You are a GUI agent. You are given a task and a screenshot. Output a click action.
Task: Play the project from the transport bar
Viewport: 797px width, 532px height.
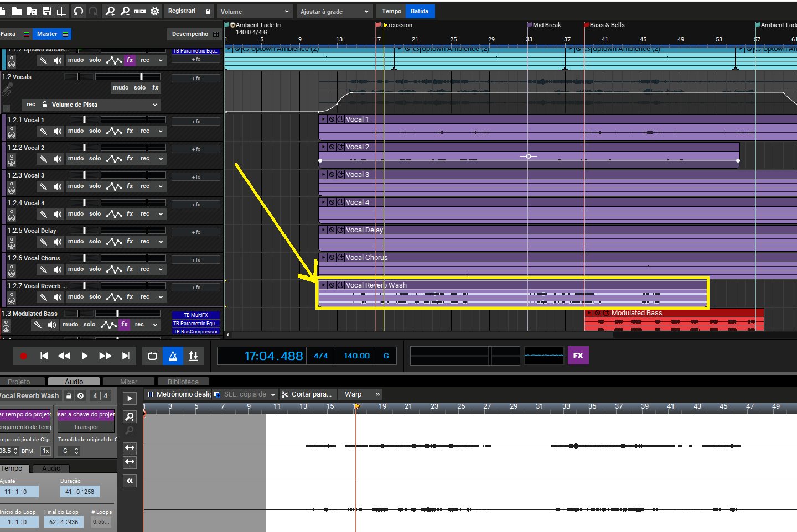(85, 356)
